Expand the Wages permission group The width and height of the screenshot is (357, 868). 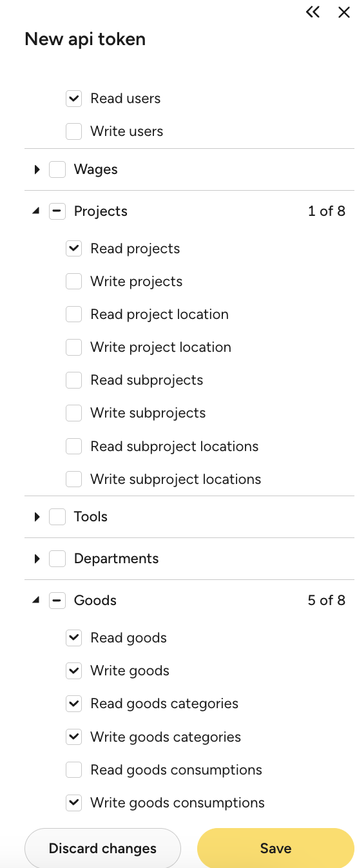point(37,169)
